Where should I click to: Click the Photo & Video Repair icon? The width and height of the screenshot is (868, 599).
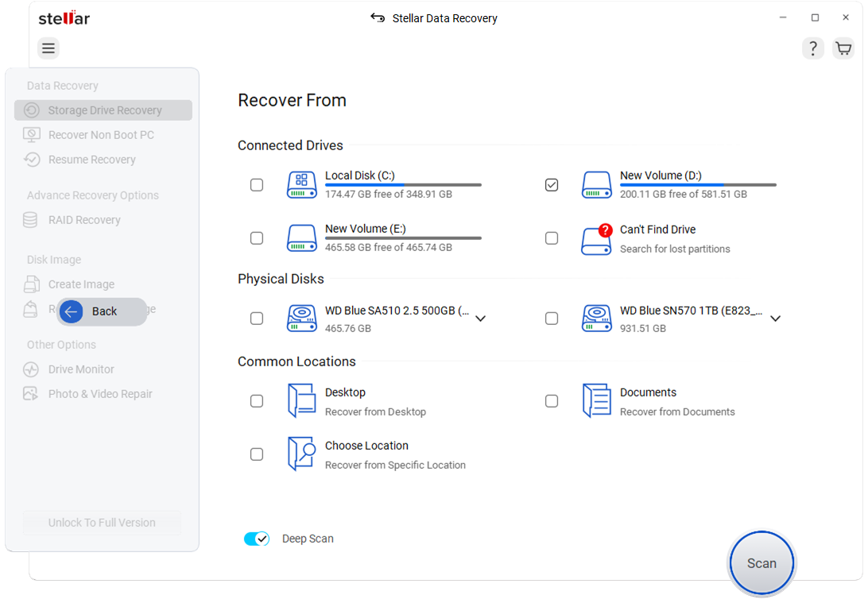(x=30, y=393)
